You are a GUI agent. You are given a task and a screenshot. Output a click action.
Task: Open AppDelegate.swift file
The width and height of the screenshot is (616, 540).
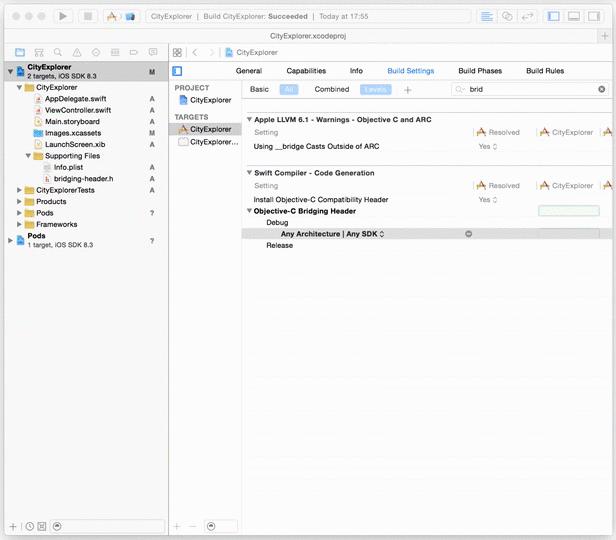click(x=75, y=99)
